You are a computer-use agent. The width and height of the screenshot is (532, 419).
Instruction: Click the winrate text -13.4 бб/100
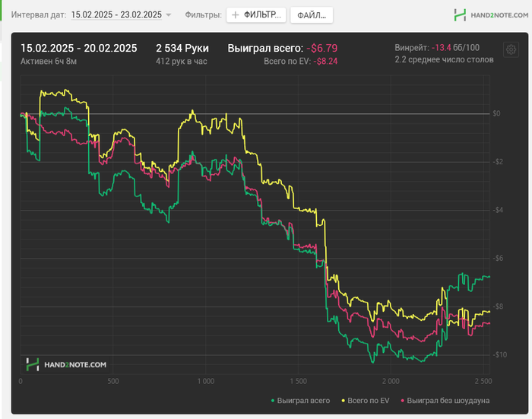pos(455,48)
